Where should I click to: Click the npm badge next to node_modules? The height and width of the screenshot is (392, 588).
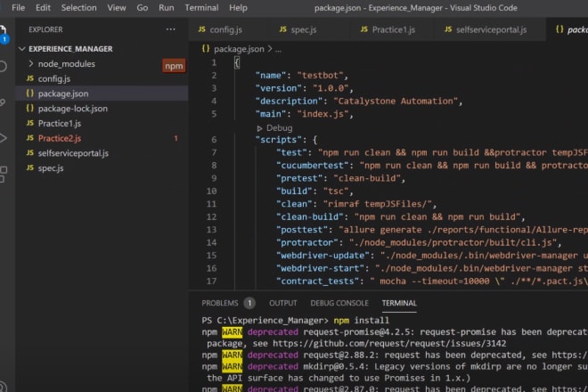[x=174, y=66]
